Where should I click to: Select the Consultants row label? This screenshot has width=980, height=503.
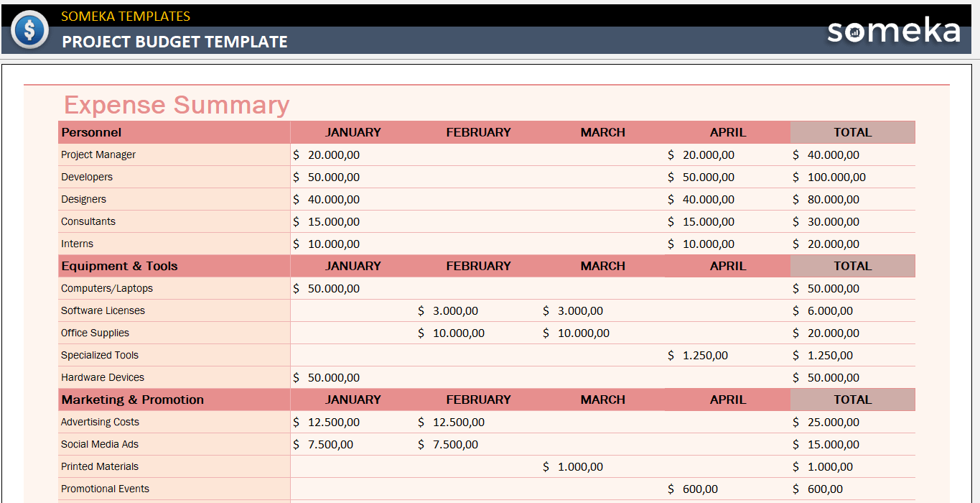88,221
